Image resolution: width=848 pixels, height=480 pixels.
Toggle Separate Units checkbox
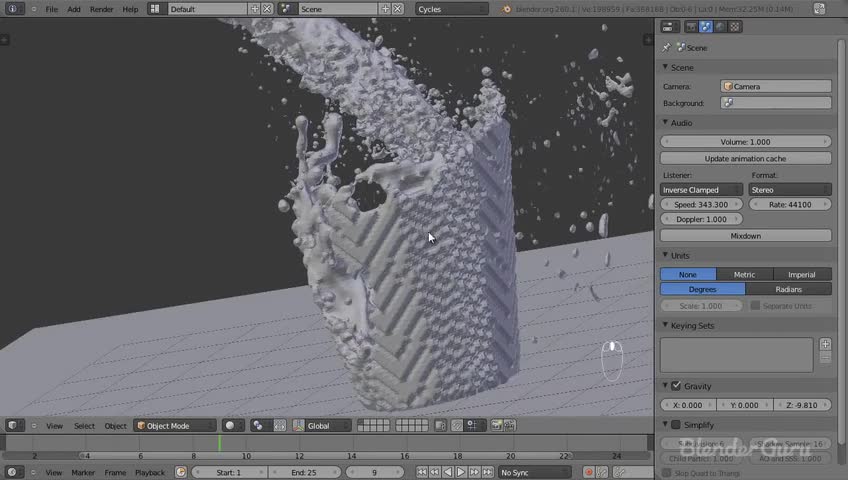tap(755, 305)
